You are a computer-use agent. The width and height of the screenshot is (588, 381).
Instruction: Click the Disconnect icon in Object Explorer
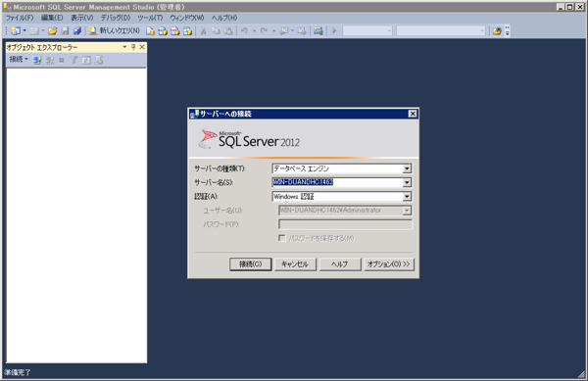click(x=49, y=60)
